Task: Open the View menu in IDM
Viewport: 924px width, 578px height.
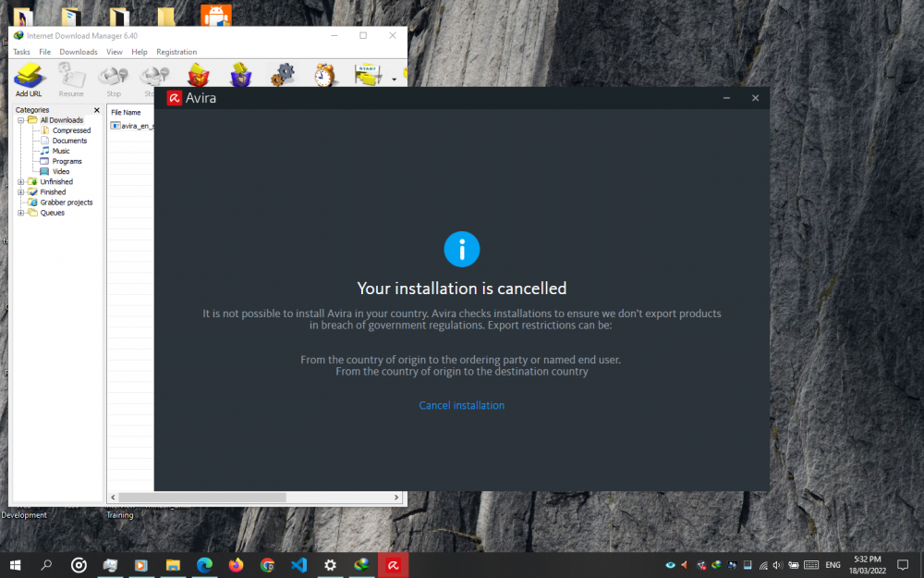Action: coord(115,52)
